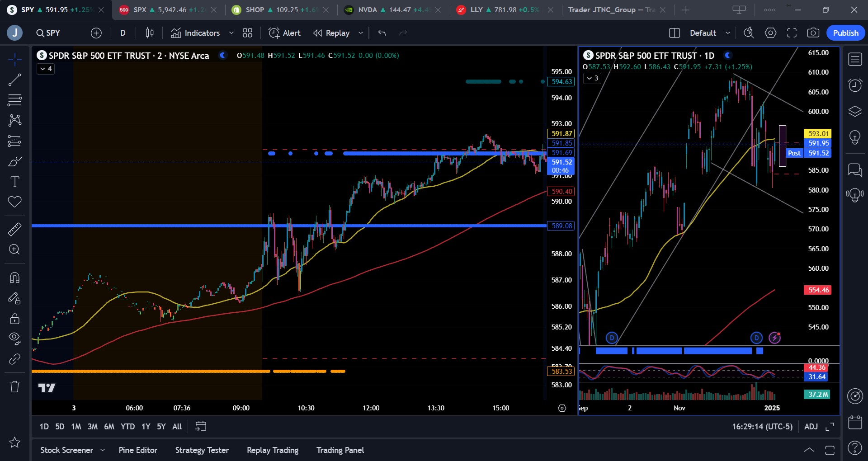Expand the 4 indicators legend on left chart
The height and width of the screenshot is (461, 868).
[46, 69]
